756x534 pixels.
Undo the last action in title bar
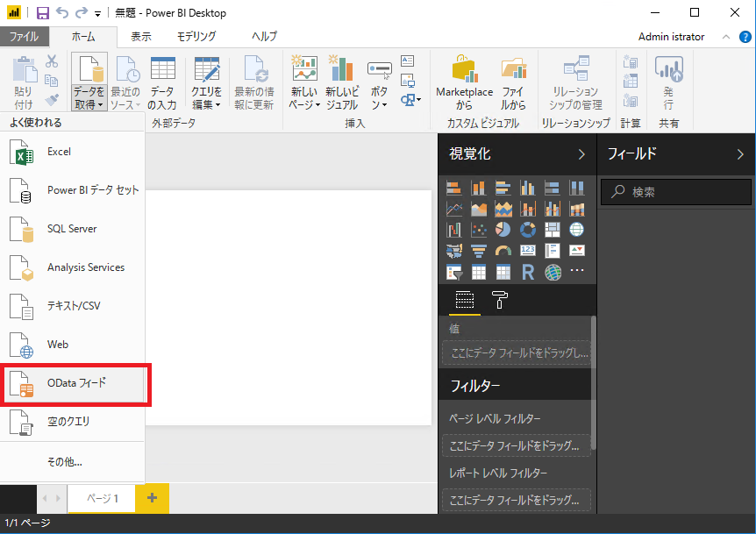(62, 13)
